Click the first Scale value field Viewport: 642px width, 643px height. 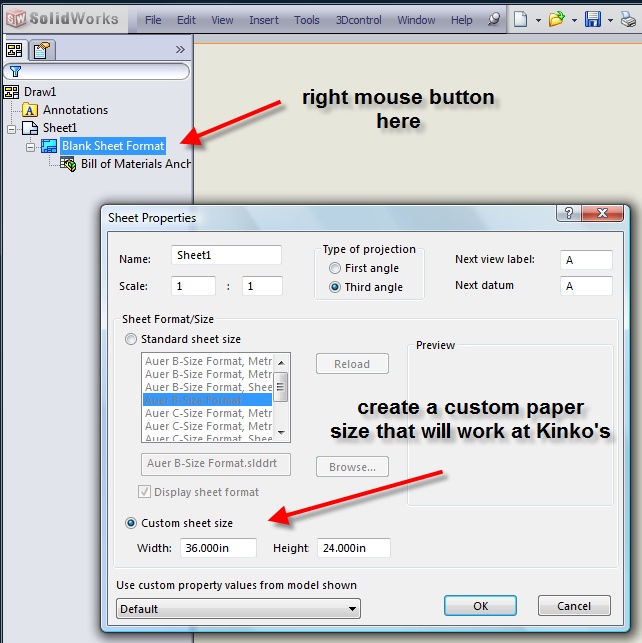click(193, 286)
